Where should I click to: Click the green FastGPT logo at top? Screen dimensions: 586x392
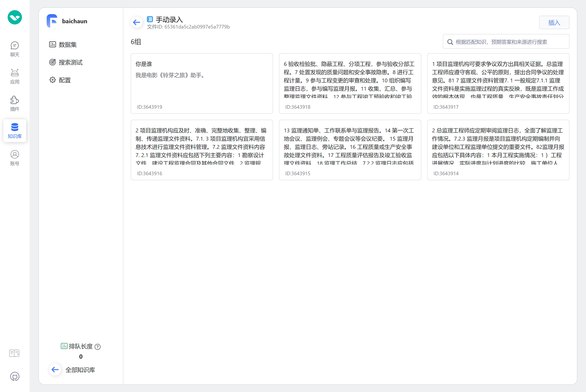(15, 18)
